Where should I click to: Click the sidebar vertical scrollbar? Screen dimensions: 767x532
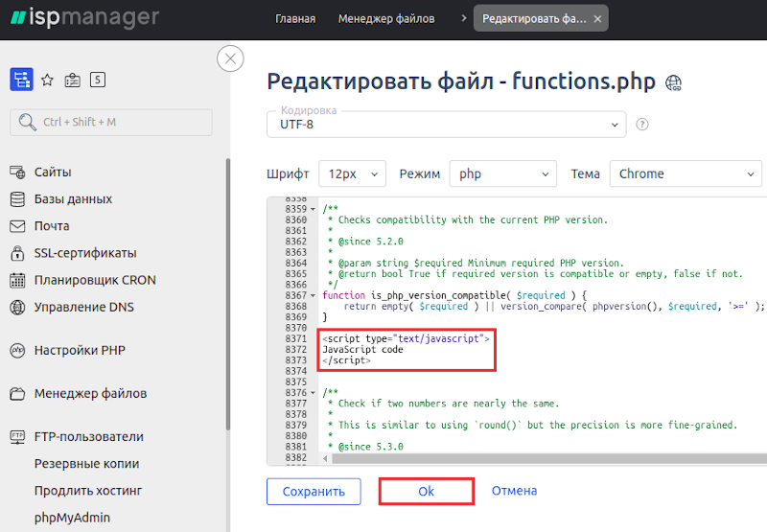[x=227, y=293]
